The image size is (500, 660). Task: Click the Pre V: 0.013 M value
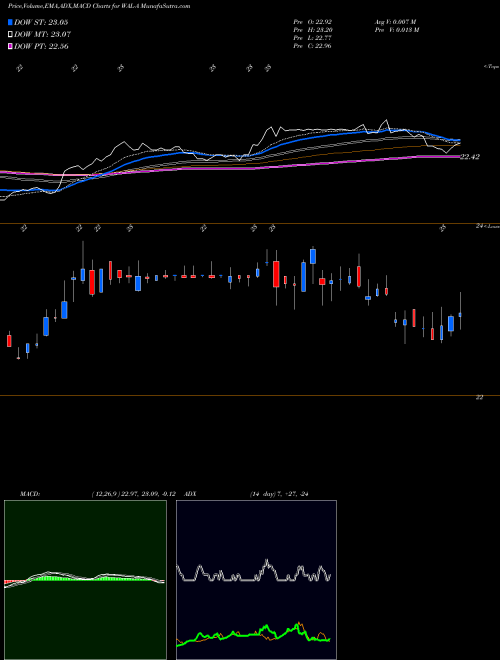click(x=396, y=30)
